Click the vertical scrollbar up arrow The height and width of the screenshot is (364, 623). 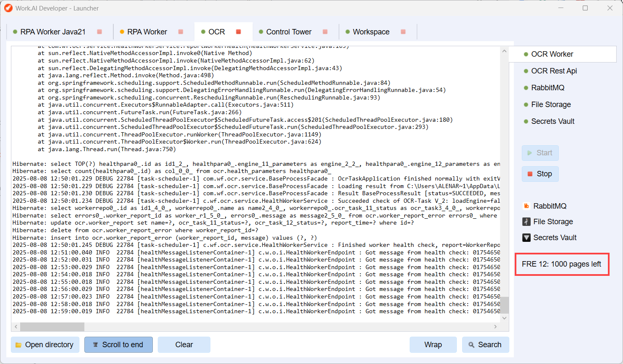[504, 51]
